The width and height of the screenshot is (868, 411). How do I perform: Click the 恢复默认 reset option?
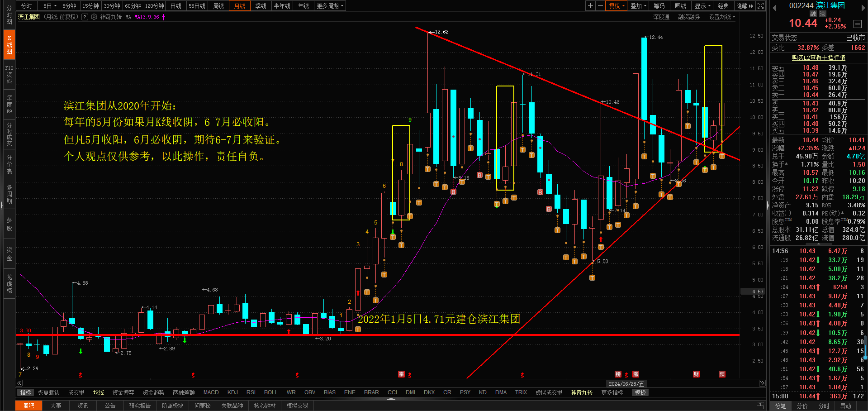pyautogui.click(x=48, y=392)
